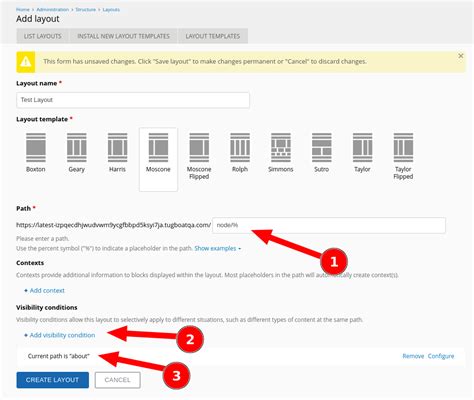Configure the current path condition
The width and height of the screenshot is (474, 400).
coord(441,356)
